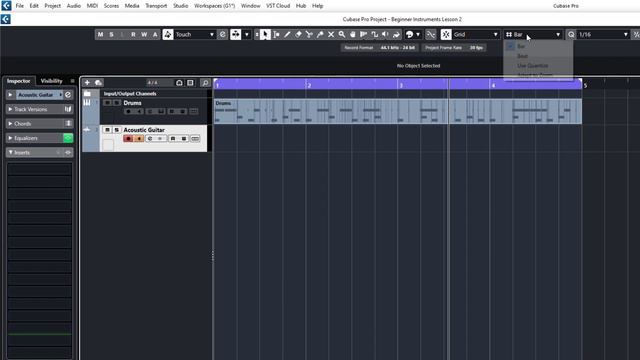Collapse the Inserts section
The image size is (640, 360).
point(11,152)
